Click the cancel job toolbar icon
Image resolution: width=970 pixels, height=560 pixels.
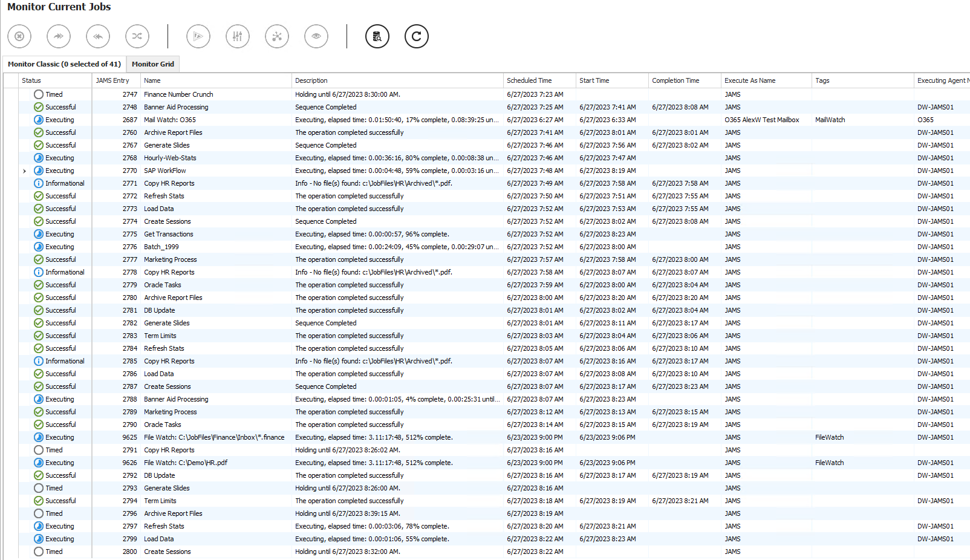(19, 36)
